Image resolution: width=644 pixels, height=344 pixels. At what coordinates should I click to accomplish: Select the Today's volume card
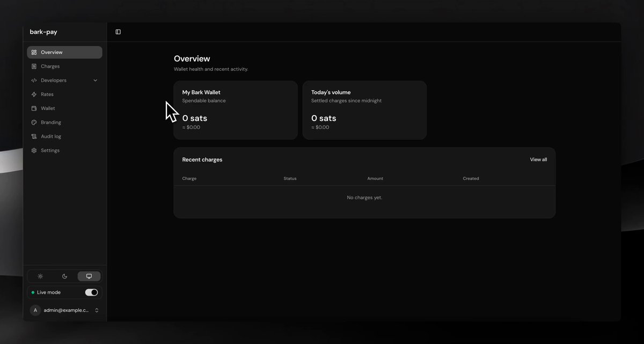click(x=364, y=110)
